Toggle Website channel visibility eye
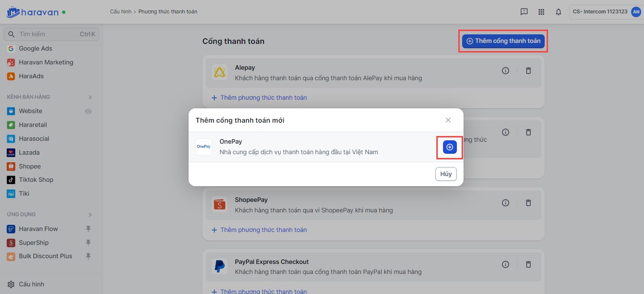This screenshot has width=644, height=294. (x=88, y=111)
